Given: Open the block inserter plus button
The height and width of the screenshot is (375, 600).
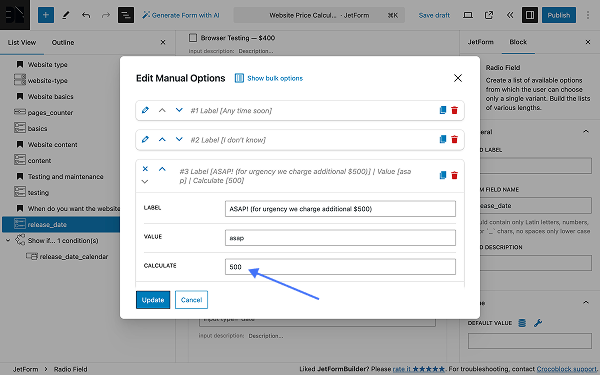Looking at the screenshot, I should point(46,15).
